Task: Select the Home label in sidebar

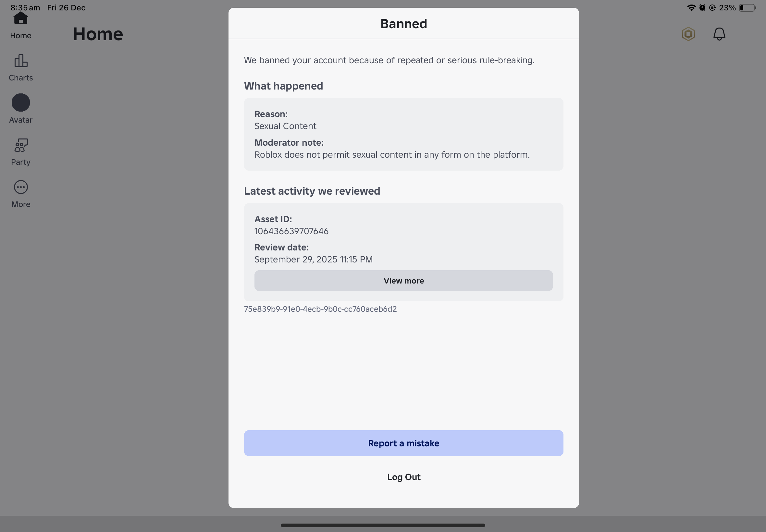Action: tap(21, 36)
